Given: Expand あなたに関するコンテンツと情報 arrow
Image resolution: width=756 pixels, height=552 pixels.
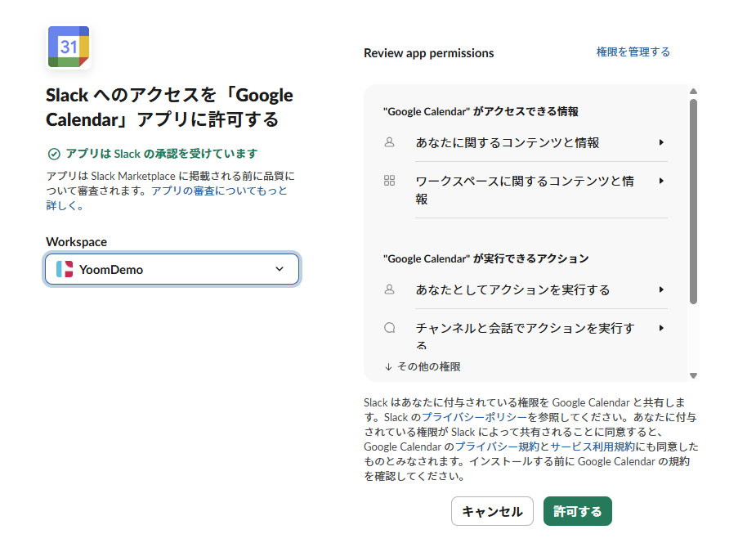Looking at the screenshot, I should click(661, 142).
